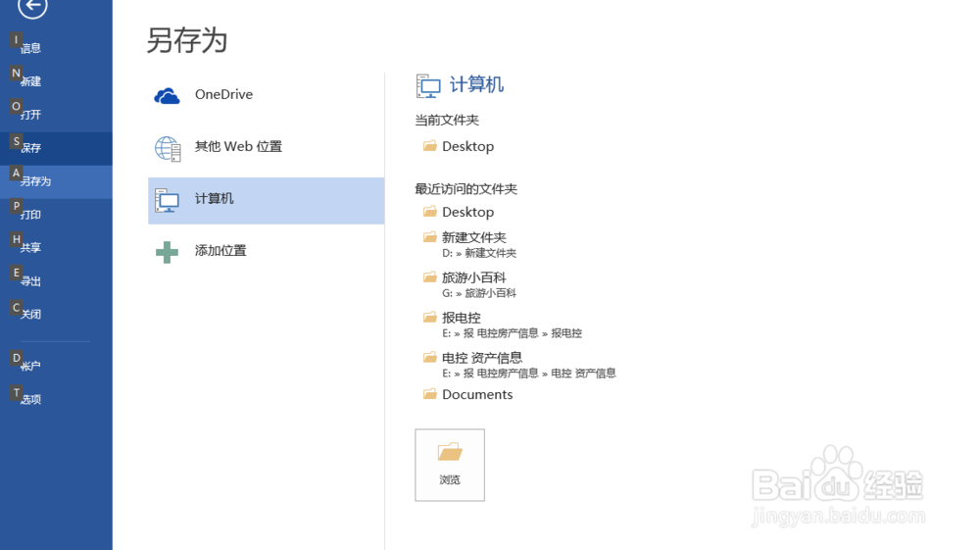
Task: Click the green plus add-location icon
Action: pos(167,253)
